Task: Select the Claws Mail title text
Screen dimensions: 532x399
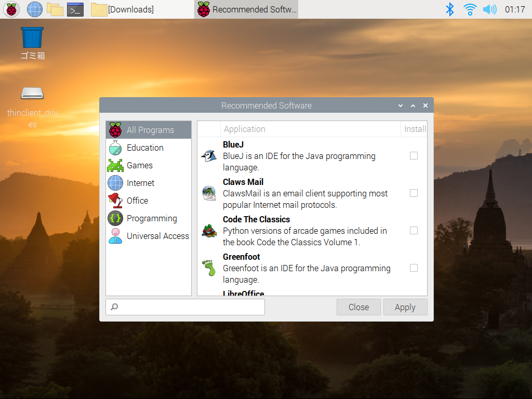Action: 243,182
